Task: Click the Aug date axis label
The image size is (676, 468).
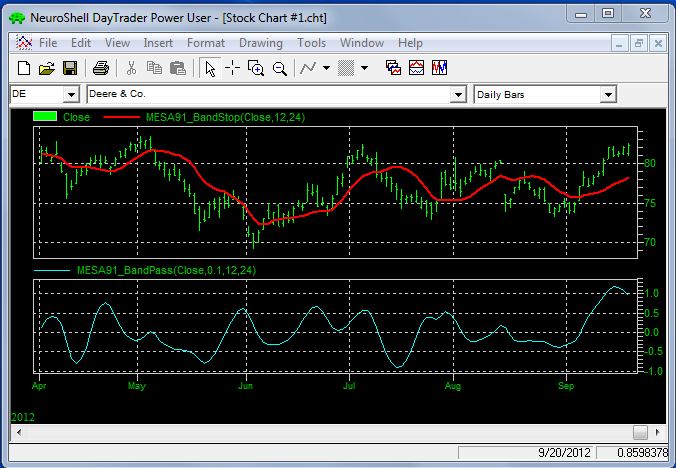Action: (x=453, y=386)
